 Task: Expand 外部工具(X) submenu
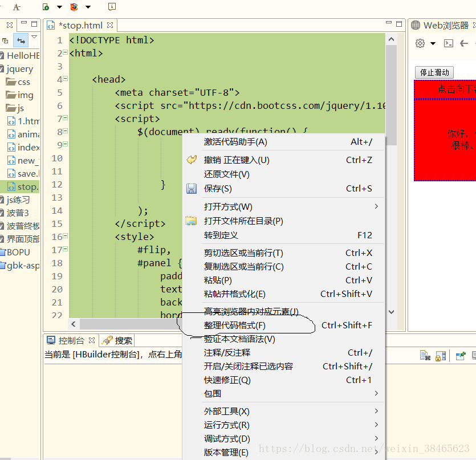click(284, 412)
